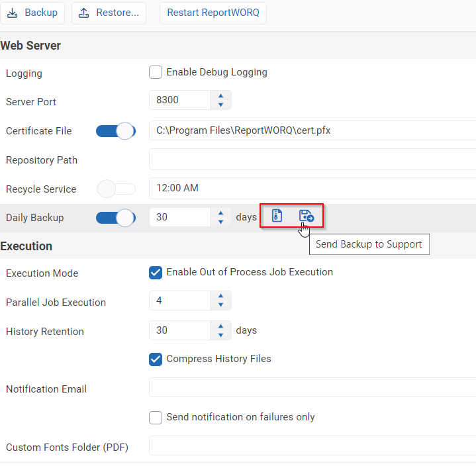The image size is (476, 470).
Task: Check Send notification on failures only
Action: (x=156, y=417)
